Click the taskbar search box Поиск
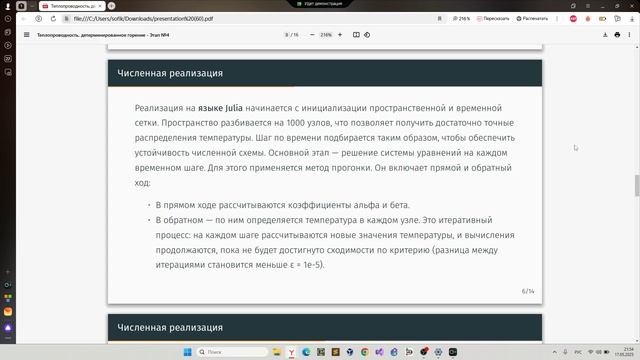 [232, 352]
